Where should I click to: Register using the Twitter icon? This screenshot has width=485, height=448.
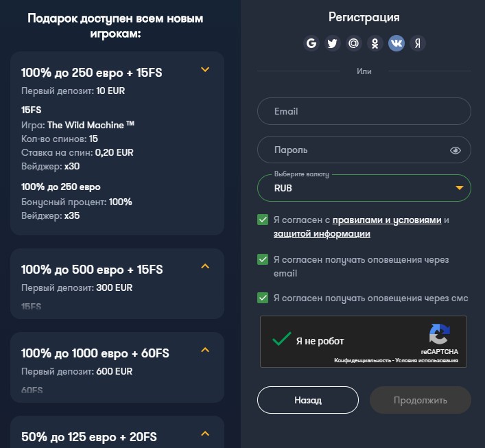[333, 43]
